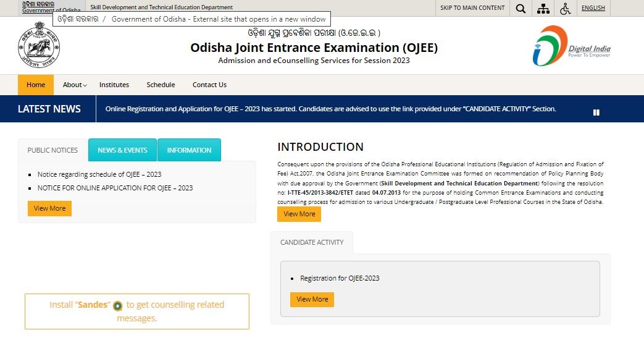The image size is (644, 343).
Task: Switch to the News & Events tab
Action: (122, 150)
